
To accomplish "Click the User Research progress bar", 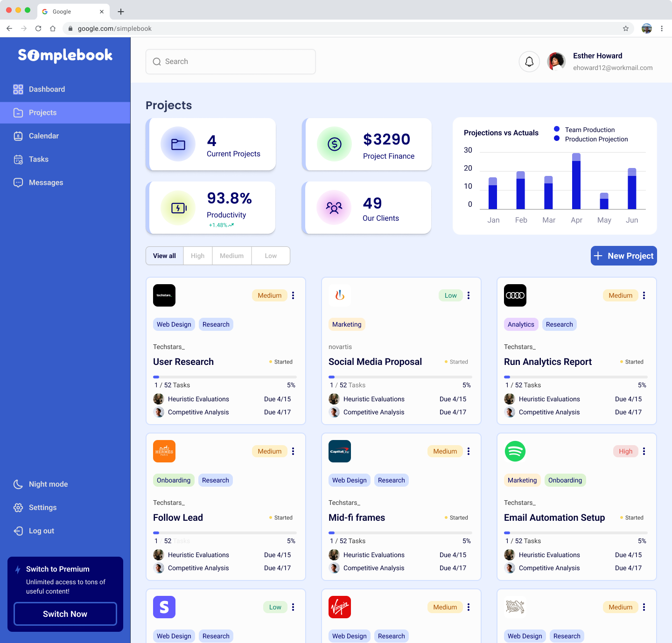I will click(225, 377).
